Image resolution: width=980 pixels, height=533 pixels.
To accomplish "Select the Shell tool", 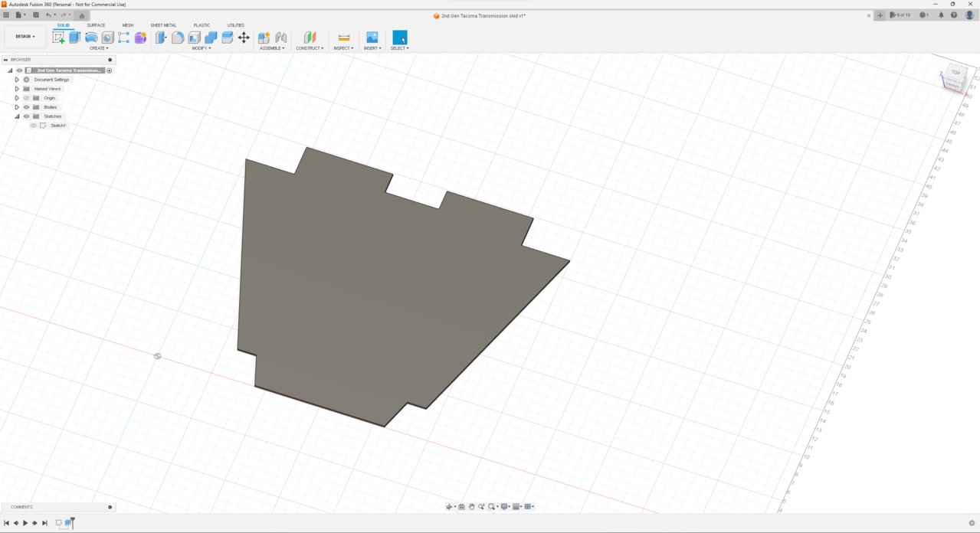I will pos(194,38).
